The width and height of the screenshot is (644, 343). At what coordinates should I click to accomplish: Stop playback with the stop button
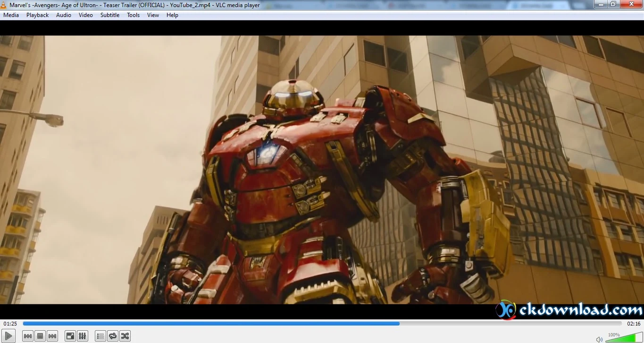pos(40,336)
